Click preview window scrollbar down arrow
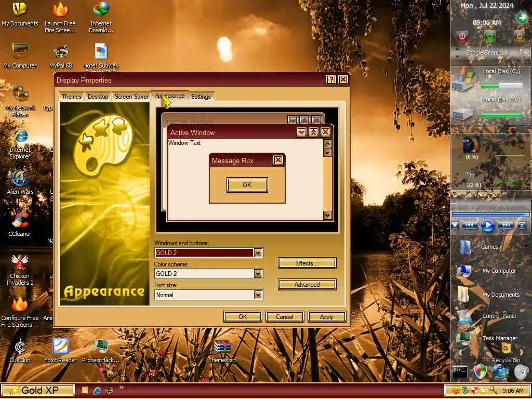This screenshot has width=532, height=399. 327,215
